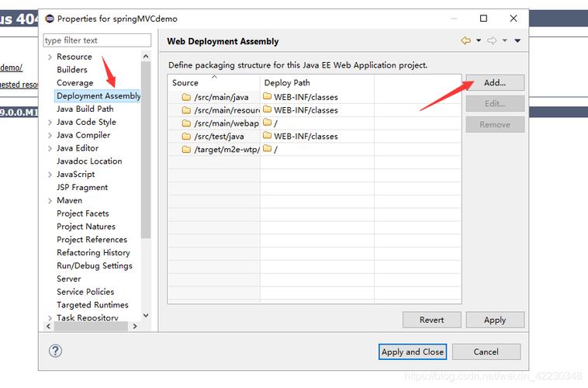Focus the type filter text field
This screenshot has width=588, height=388.
click(97, 40)
